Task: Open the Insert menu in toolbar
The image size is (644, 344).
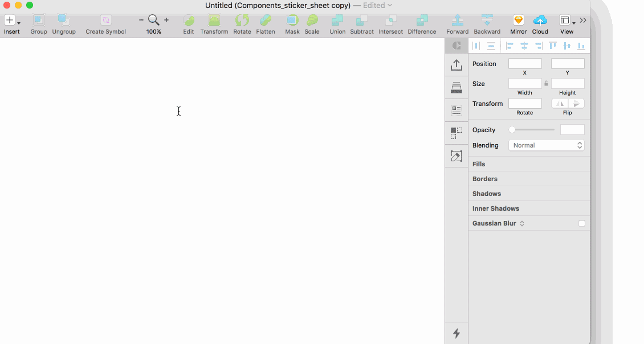Action: point(11,21)
